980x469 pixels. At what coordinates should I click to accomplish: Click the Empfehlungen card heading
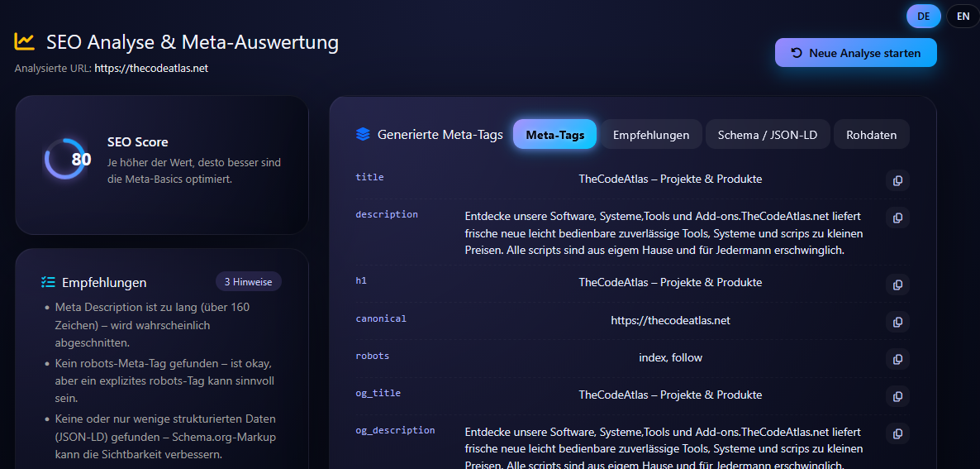[104, 283]
